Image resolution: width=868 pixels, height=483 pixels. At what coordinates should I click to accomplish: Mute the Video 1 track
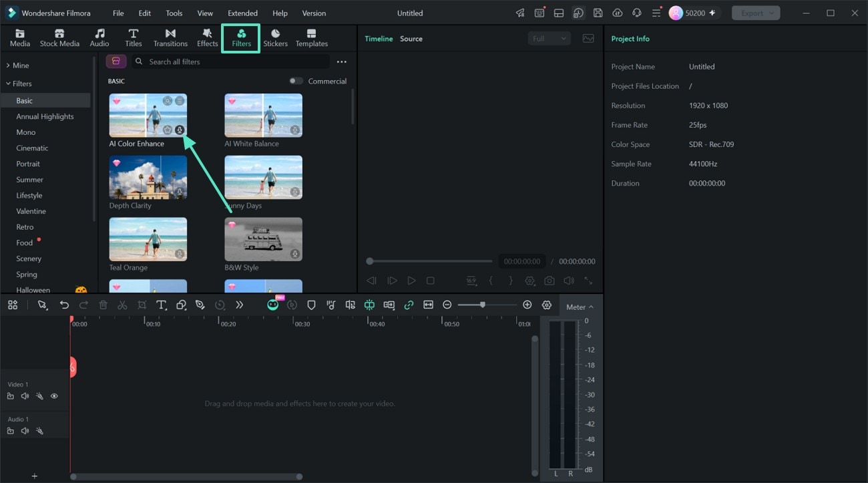coord(25,396)
